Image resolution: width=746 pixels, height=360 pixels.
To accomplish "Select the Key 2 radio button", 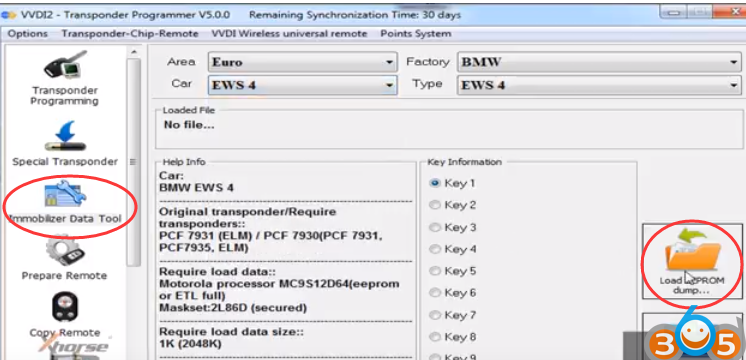I will click(x=434, y=205).
